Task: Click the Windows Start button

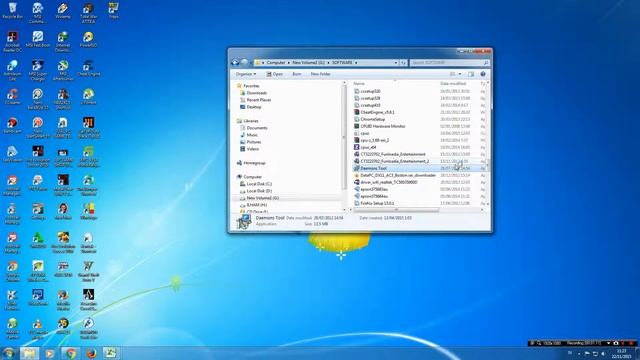Action: [9, 353]
